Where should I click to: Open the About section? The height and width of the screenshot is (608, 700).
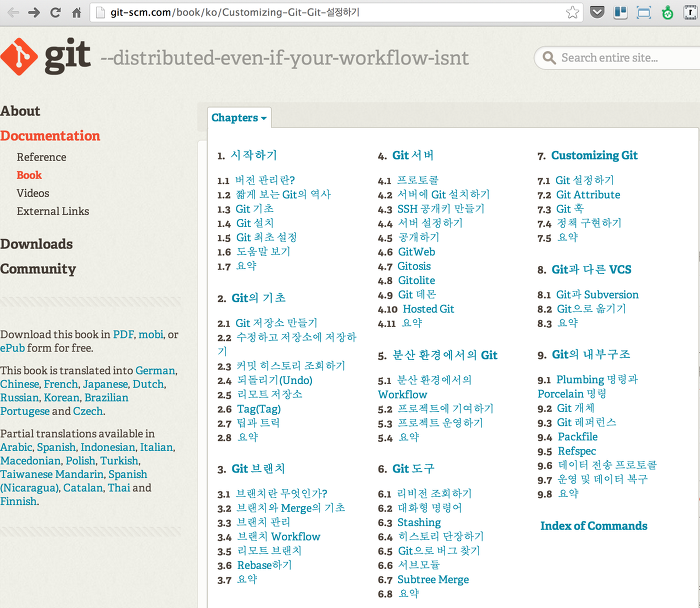[20, 111]
